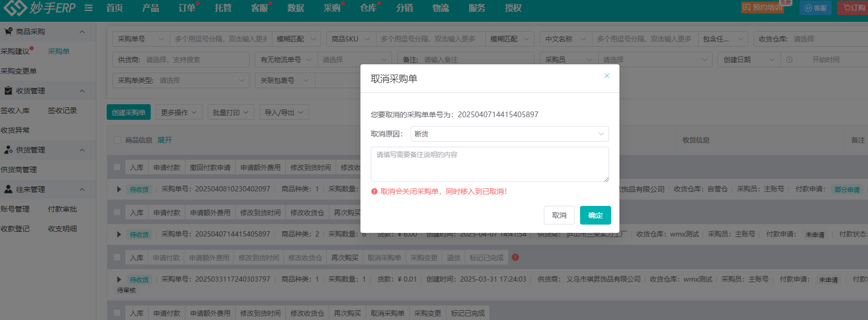Screen dimensions: 868x320
Task: Open the 采购单号 filter type dropdown
Action: 141,39
